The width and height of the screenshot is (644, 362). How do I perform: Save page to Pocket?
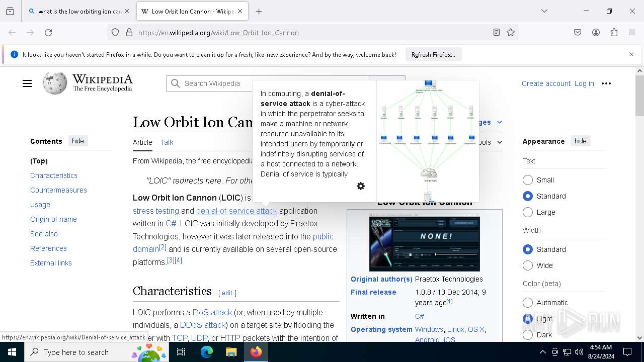click(578, 33)
